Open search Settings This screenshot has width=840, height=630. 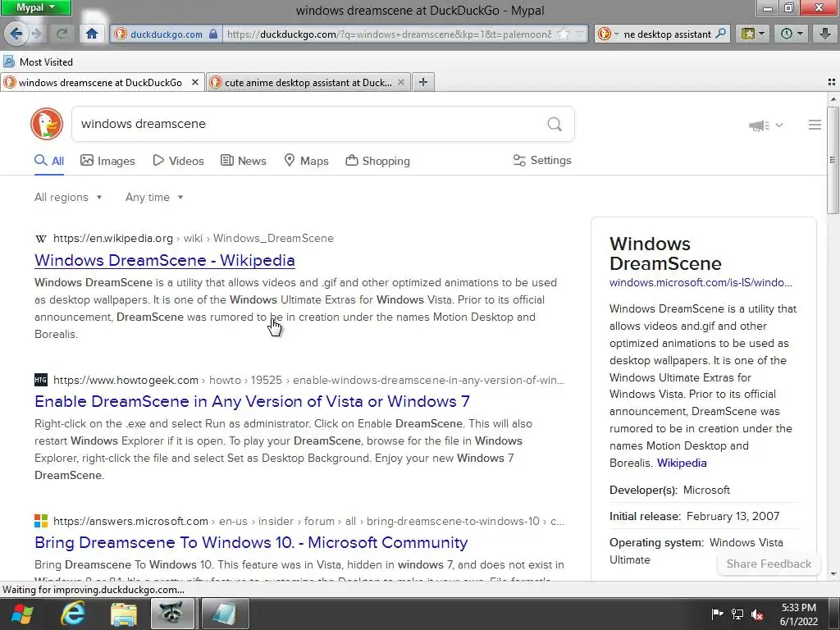pyautogui.click(x=542, y=160)
